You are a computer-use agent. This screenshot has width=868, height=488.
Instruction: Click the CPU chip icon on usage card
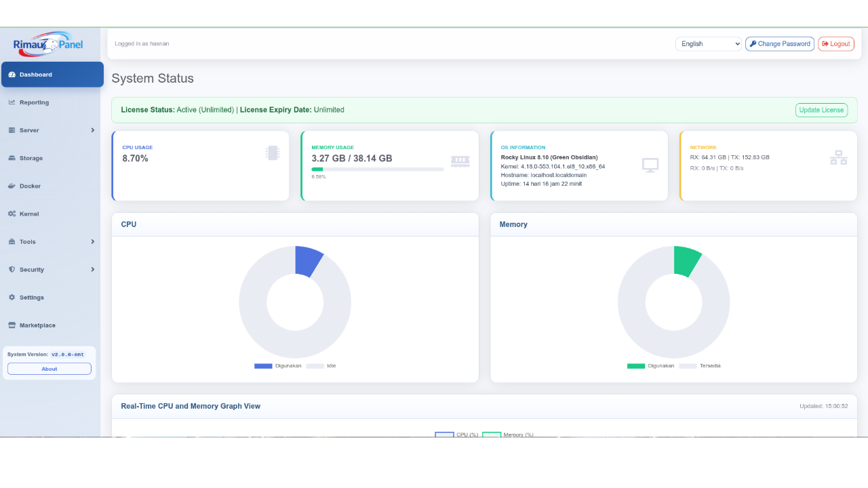[x=272, y=152]
